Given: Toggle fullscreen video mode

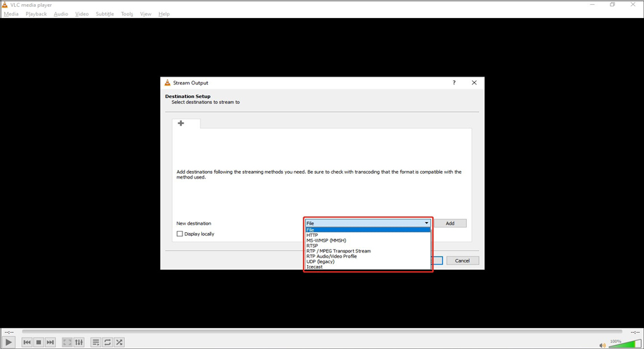Looking at the screenshot, I should pos(67,342).
